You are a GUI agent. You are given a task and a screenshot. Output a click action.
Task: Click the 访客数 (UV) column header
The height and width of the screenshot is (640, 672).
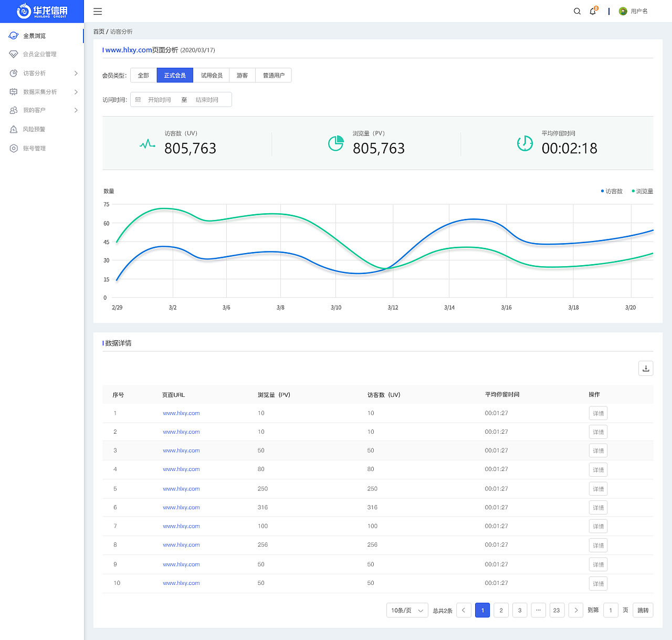tap(384, 395)
